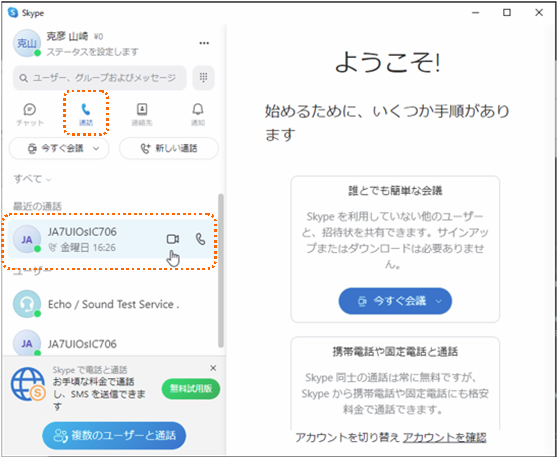
Task: Open the more options ellipsis menu
Action: [x=204, y=43]
